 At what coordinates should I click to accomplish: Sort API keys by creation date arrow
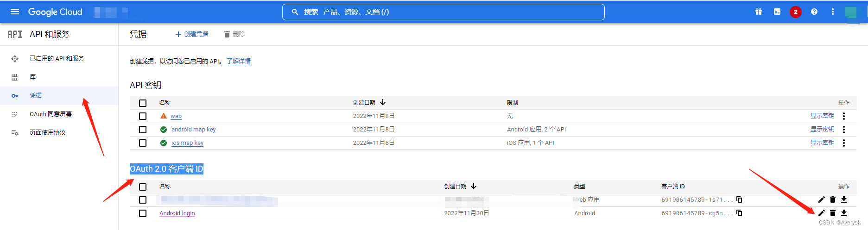383,102
